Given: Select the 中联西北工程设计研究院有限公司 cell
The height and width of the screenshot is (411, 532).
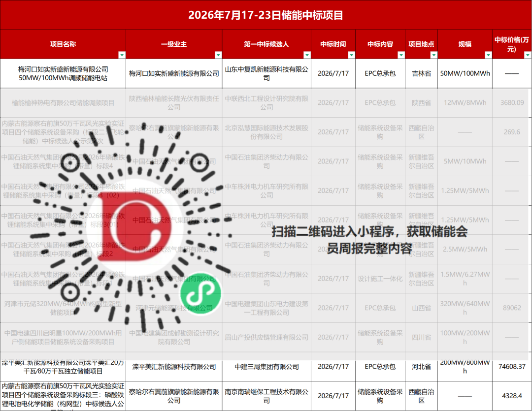Looking at the screenshot, I should pos(266,103).
